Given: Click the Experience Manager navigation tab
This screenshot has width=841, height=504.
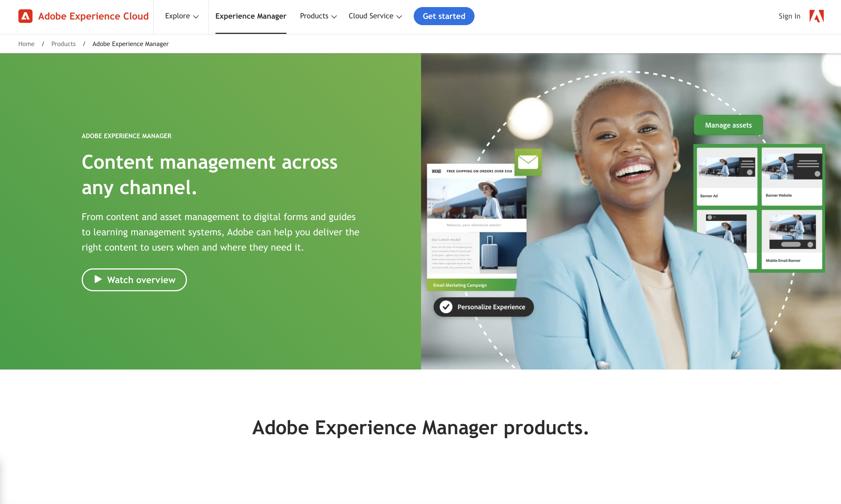Looking at the screenshot, I should coord(251,16).
